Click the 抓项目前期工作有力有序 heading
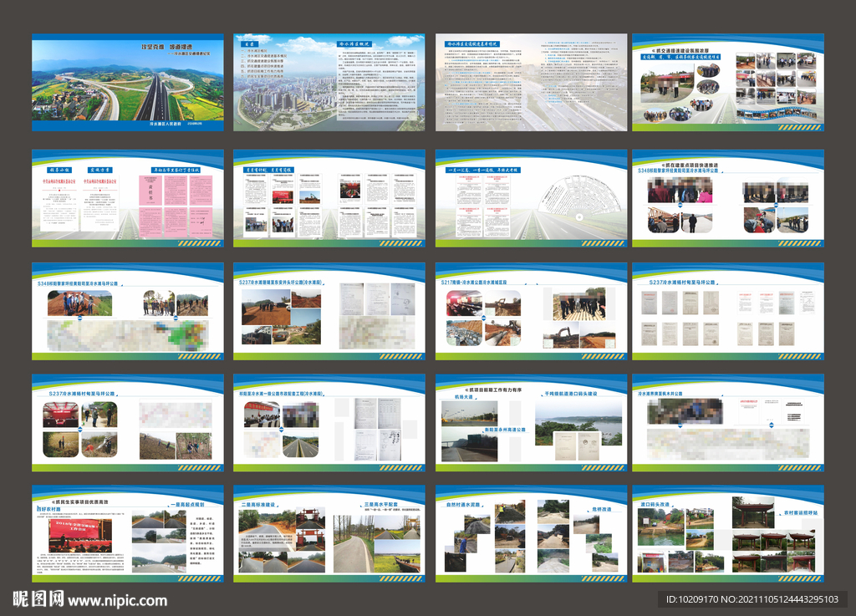This screenshot has height=616, width=856. pyautogui.click(x=493, y=389)
